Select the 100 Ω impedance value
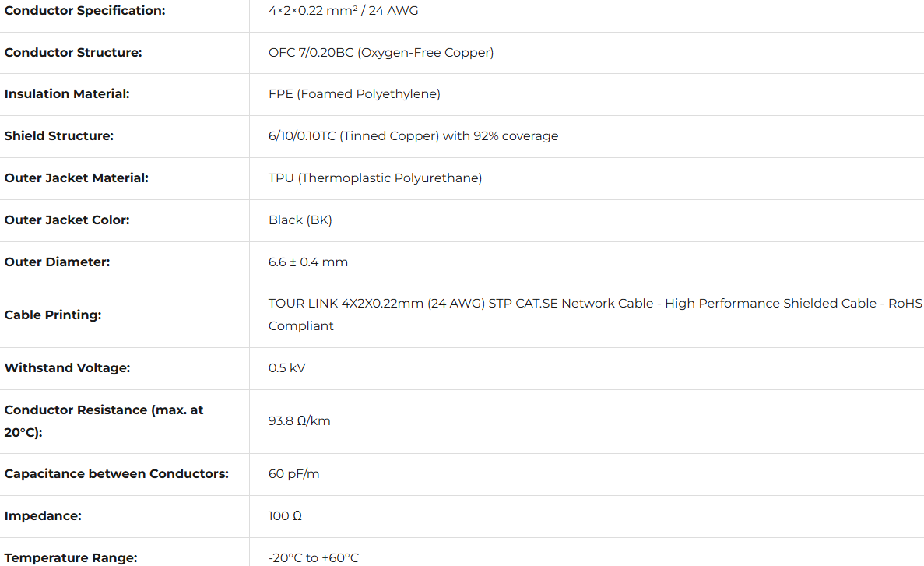Image resolution: width=924 pixels, height=566 pixels. tap(285, 516)
